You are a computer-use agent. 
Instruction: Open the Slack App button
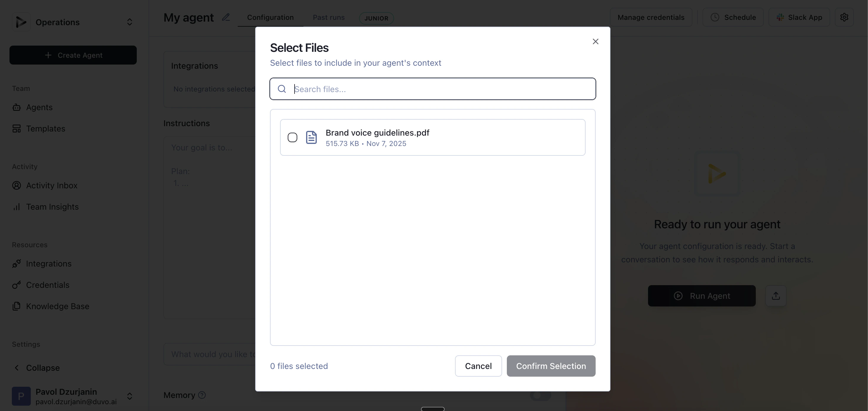point(799,17)
